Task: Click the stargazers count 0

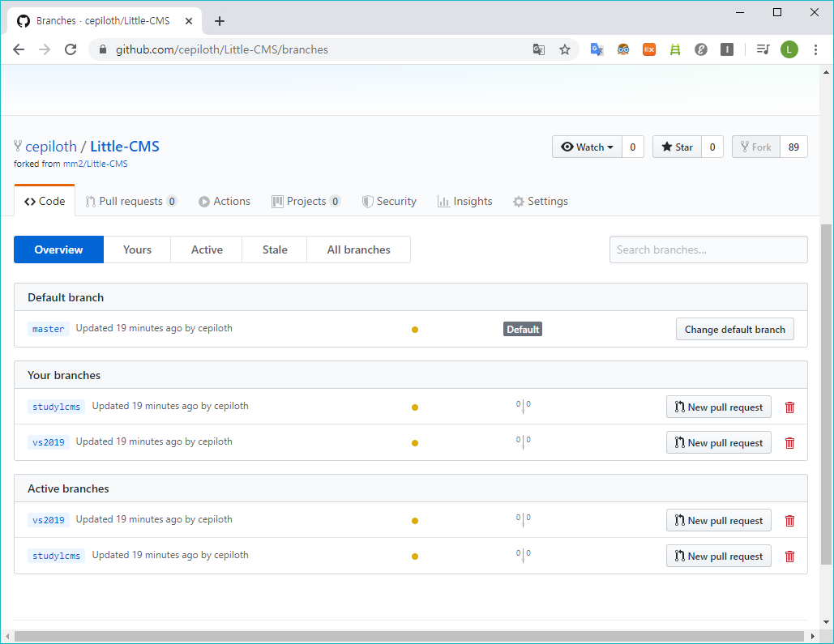Action: 712,147
